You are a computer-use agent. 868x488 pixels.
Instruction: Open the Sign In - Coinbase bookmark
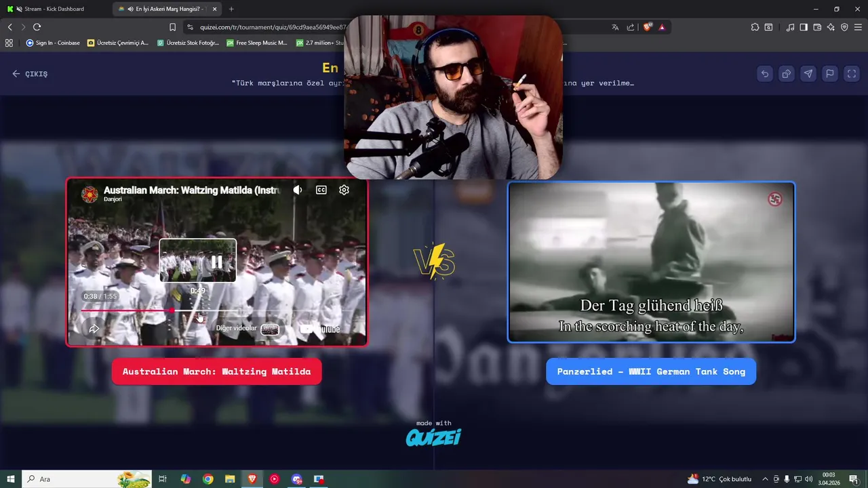pos(53,43)
